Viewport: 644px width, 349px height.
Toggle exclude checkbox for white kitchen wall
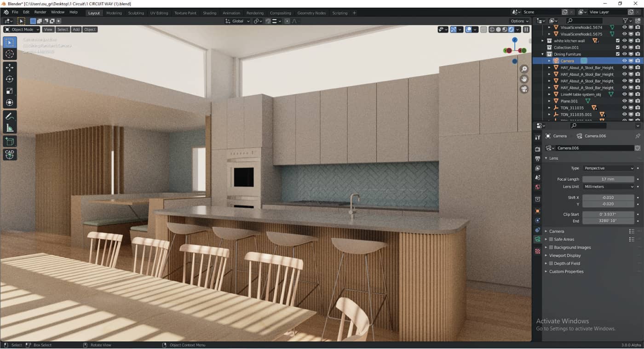tap(618, 40)
